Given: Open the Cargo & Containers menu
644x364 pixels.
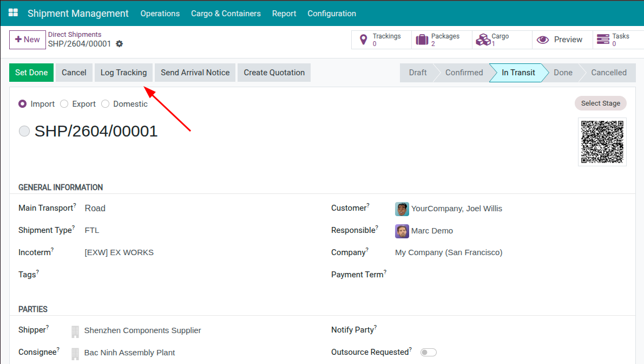Looking at the screenshot, I should [226, 14].
